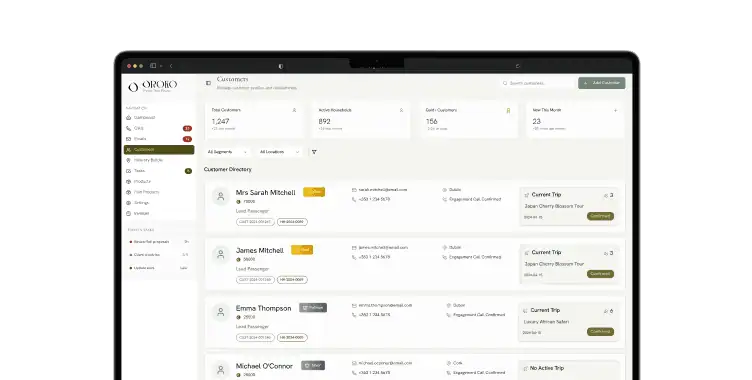
Task: Open Products in the sidebar
Action: (142, 181)
